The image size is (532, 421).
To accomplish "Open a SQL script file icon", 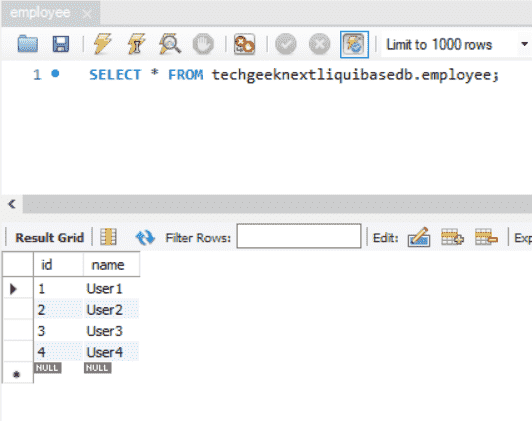I will point(27,44).
